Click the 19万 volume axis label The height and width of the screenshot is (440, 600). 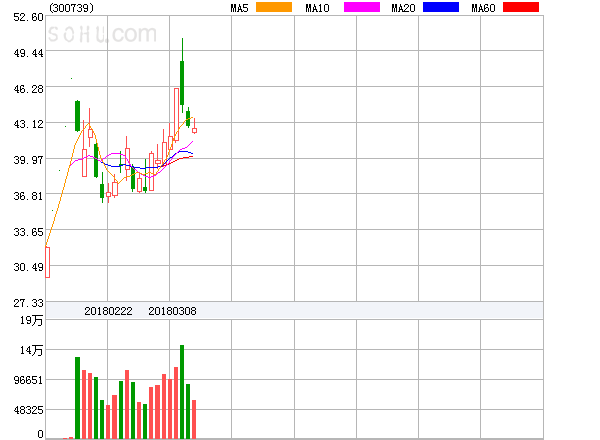[x=32, y=320]
